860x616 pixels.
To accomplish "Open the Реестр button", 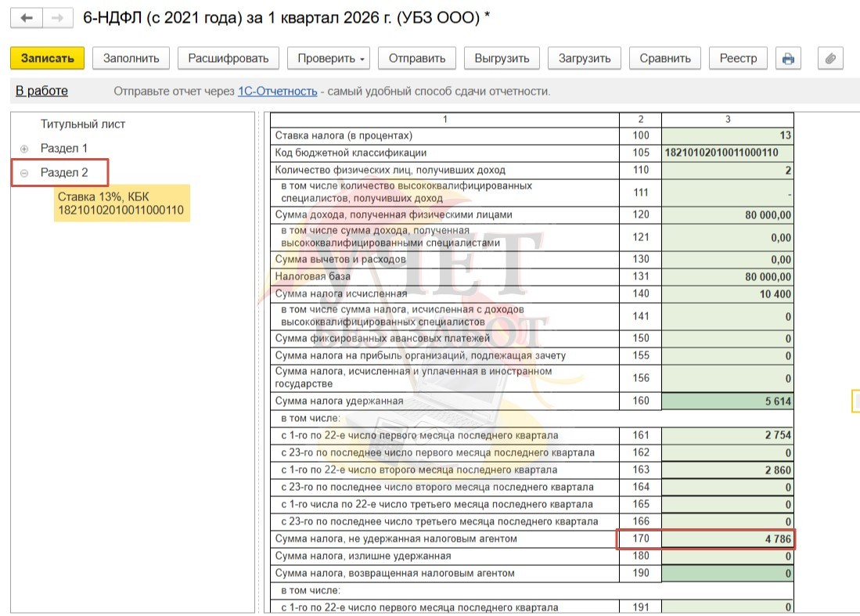I will coord(738,58).
